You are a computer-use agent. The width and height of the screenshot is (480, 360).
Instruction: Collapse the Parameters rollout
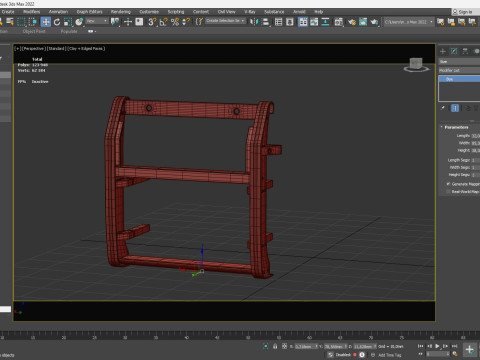click(456, 127)
